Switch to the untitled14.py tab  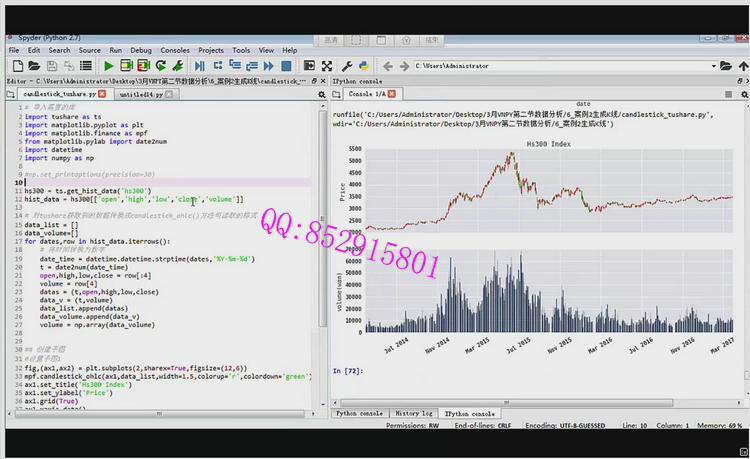pyautogui.click(x=141, y=93)
